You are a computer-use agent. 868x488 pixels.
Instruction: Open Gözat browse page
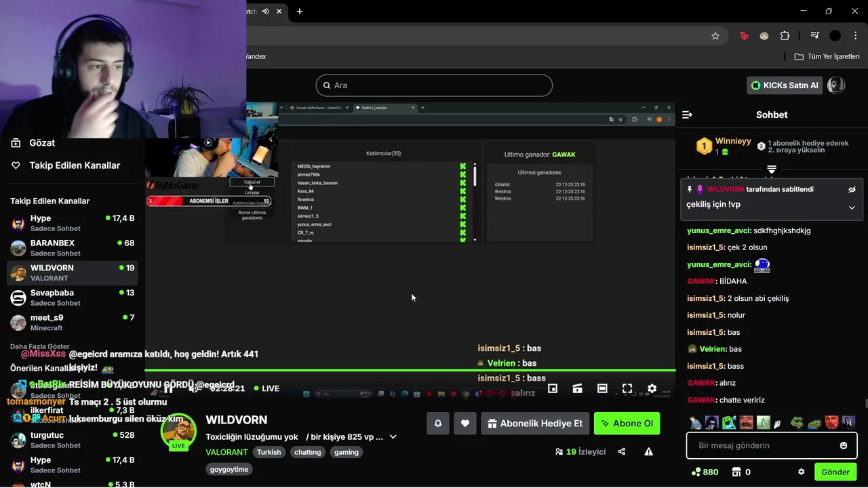33,143
